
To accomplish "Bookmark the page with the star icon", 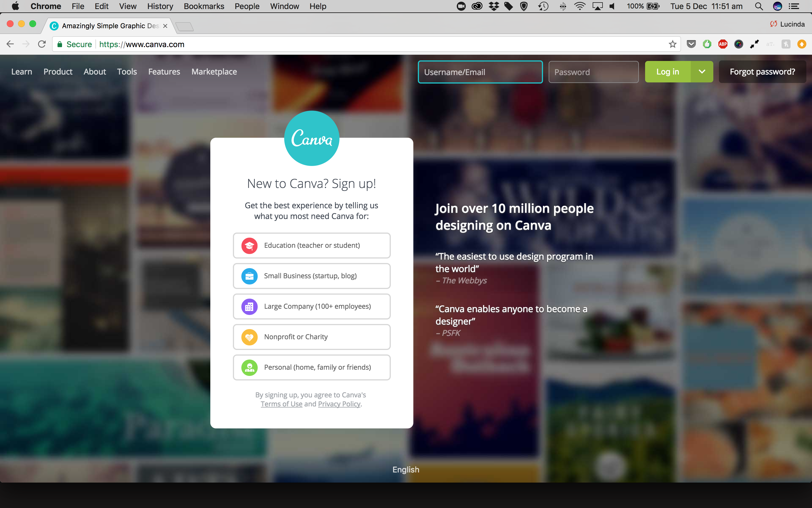I will pyautogui.click(x=672, y=44).
